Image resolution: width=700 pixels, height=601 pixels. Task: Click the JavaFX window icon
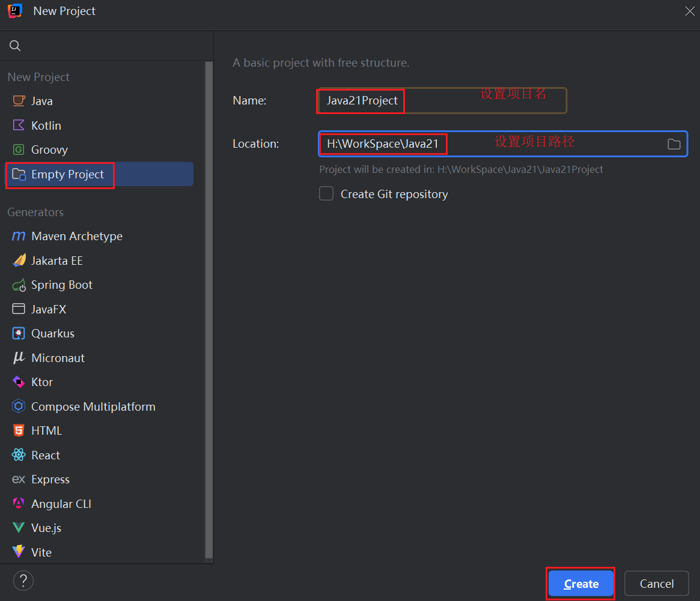click(x=19, y=309)
